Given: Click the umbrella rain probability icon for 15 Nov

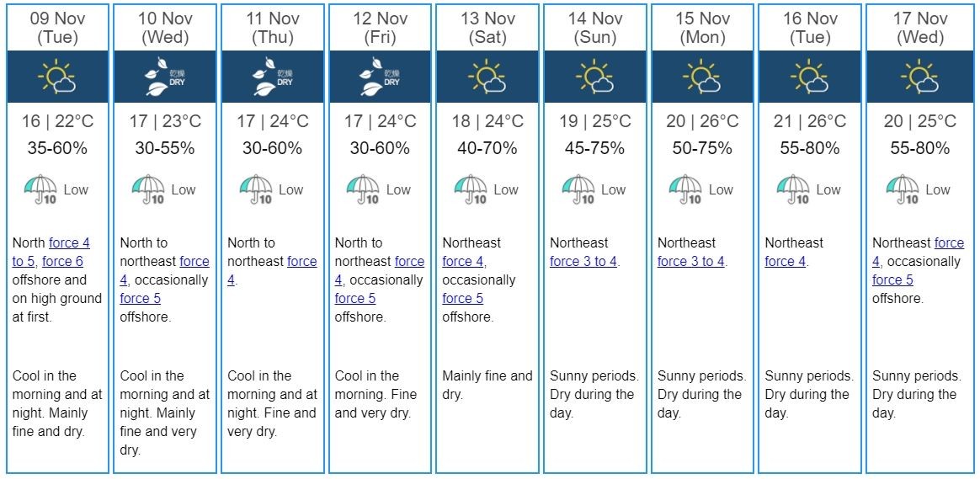Looking at the screenshot, I should (x=686, y=189).
